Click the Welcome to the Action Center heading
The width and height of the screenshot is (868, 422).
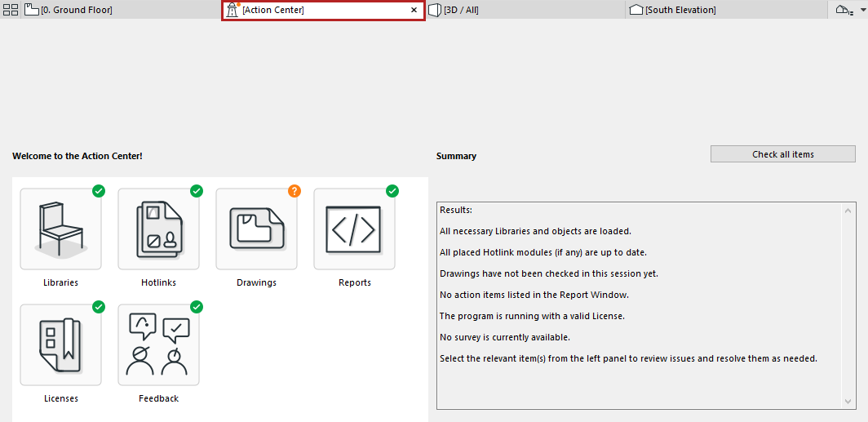[x=77, y=156]
